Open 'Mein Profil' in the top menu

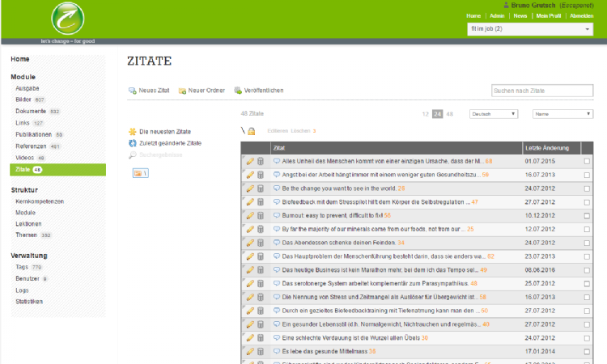click(549, 15)
